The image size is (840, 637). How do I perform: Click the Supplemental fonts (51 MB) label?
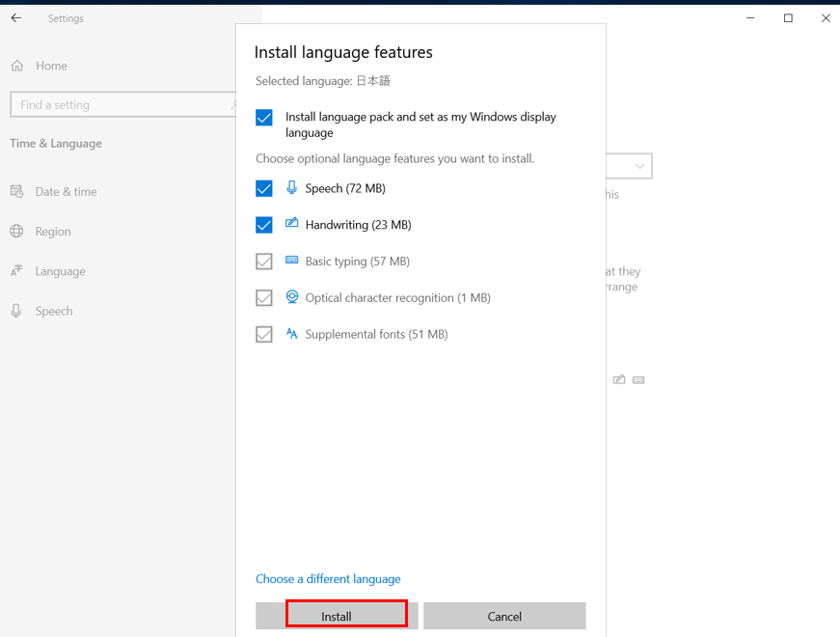pyautogui.click(x=377, y=334)
